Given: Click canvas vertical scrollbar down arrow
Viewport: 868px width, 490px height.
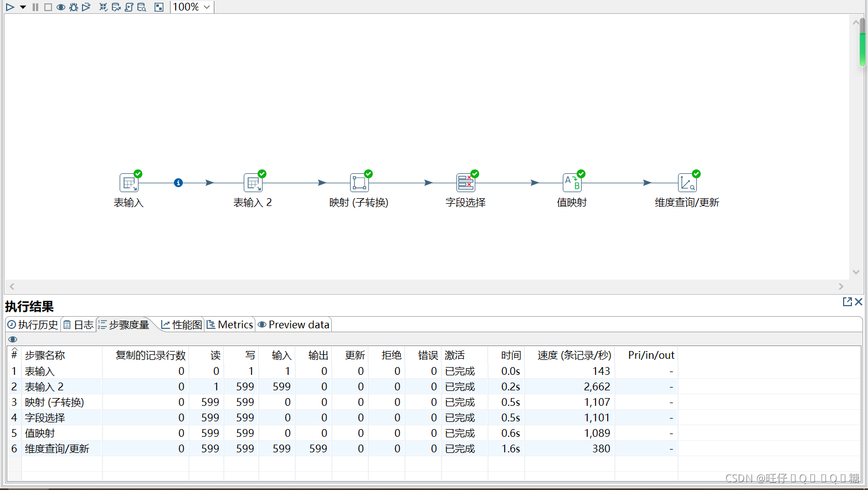Looking at the screenshot, I should pos(856,272).
